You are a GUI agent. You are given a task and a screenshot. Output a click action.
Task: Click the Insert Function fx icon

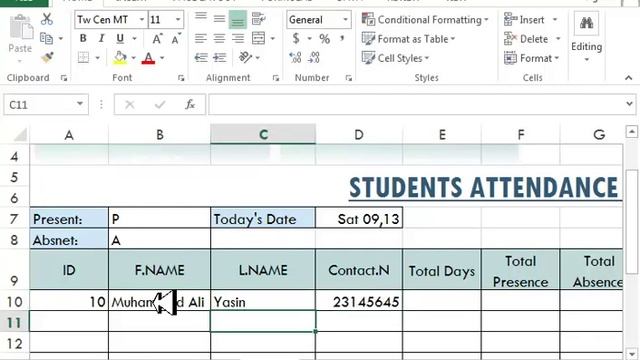click(190, 105)
